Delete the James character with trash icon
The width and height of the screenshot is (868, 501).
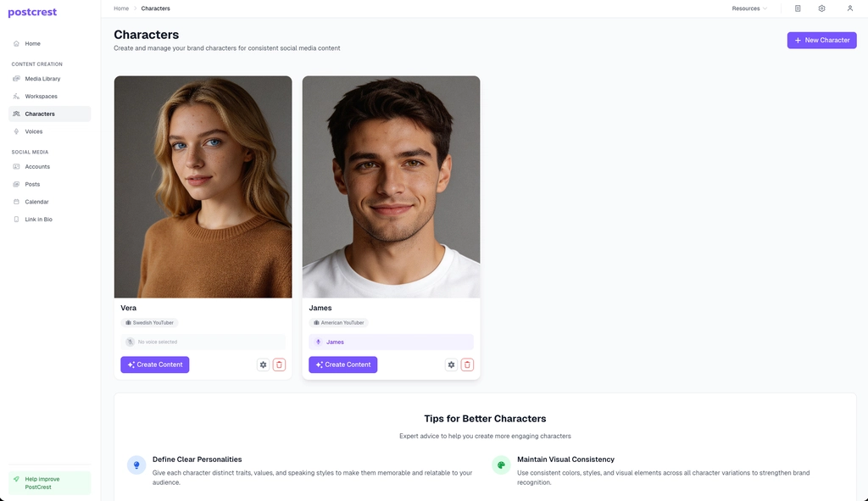coord(468,365)
